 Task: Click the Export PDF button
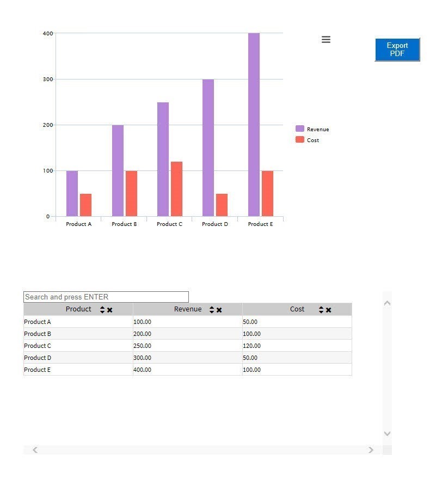pos(397,50)
